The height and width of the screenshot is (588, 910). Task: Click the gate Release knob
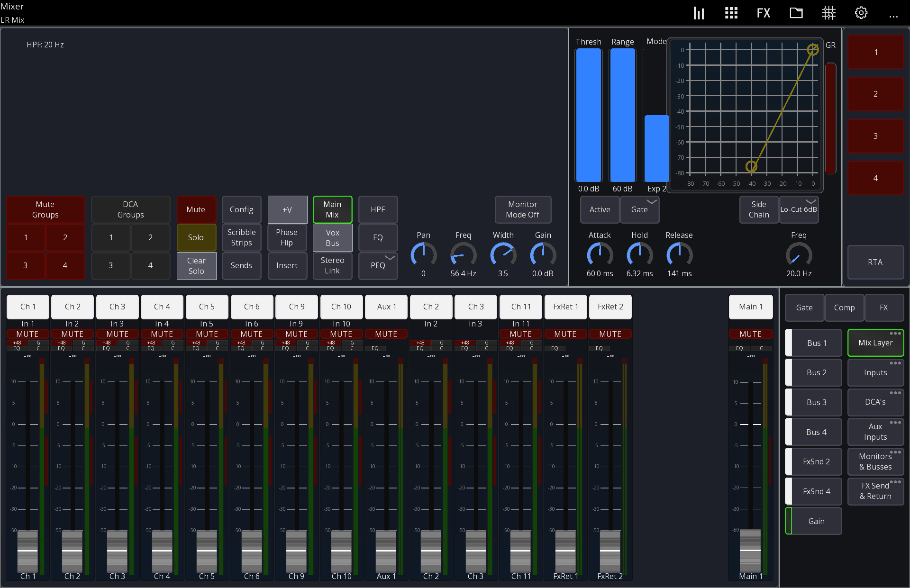coord(679,255)
